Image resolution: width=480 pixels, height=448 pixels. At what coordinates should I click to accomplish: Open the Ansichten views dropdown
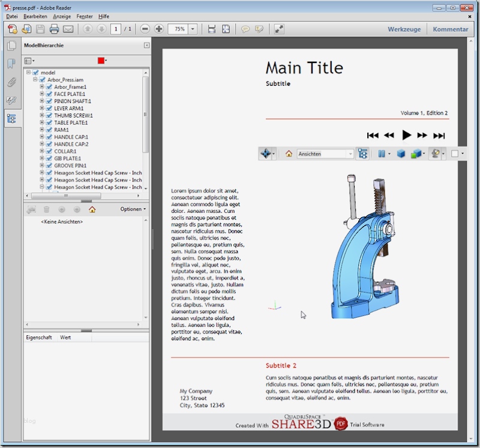350,154
